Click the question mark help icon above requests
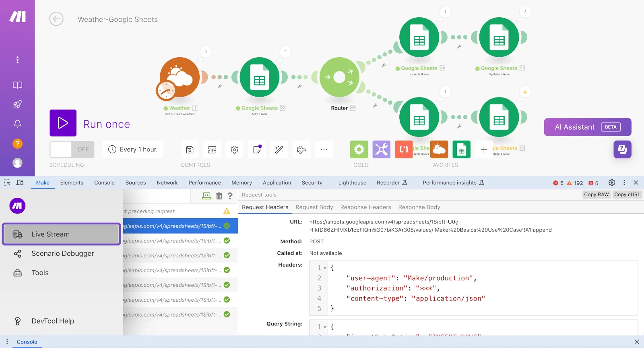The width and height of the screenshot is (644, 348). click(230, 196)
